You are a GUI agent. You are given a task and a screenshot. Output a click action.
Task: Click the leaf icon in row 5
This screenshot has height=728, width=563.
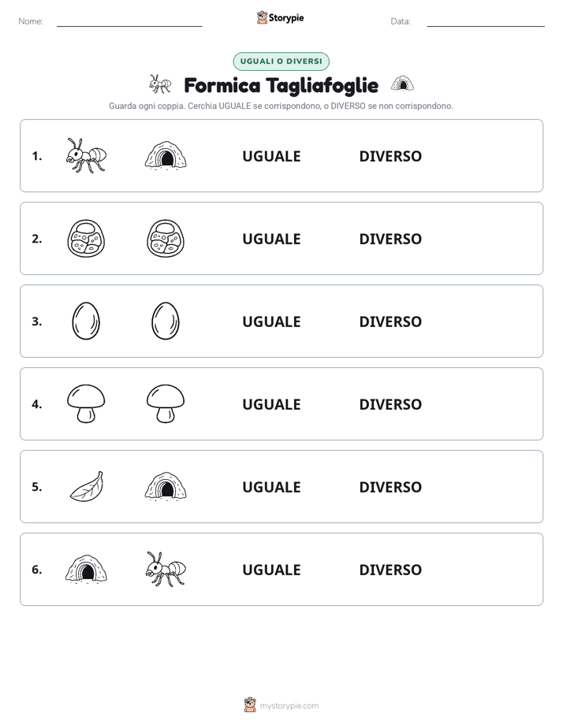pyautogui.click(x=87, y=487)
